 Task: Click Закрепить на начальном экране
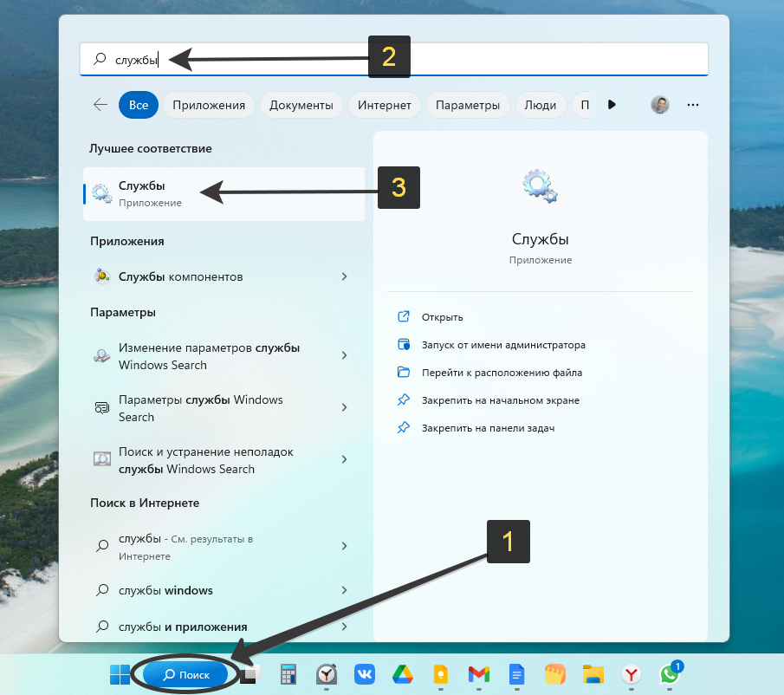(501, 400)
